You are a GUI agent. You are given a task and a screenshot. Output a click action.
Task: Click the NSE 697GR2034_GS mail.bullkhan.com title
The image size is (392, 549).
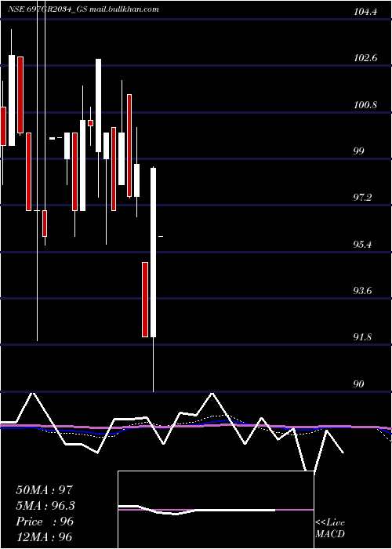pyautogui.click(x=83, y=9)
